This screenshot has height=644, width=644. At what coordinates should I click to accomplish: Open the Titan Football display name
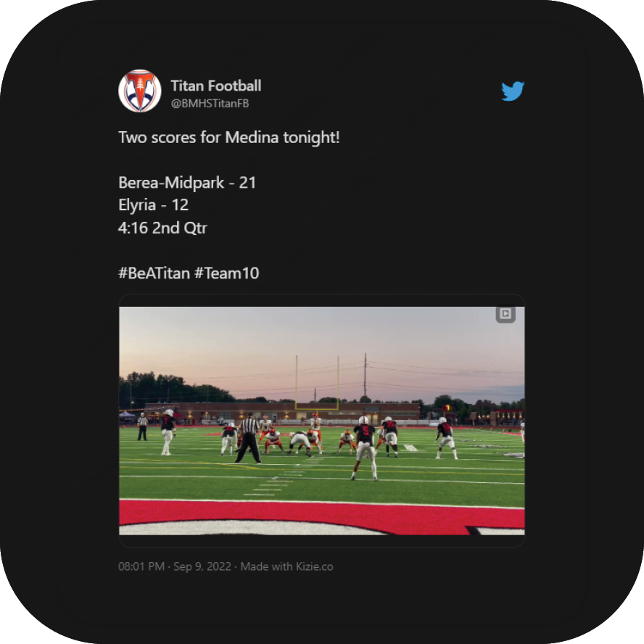[x=215, y=86]
